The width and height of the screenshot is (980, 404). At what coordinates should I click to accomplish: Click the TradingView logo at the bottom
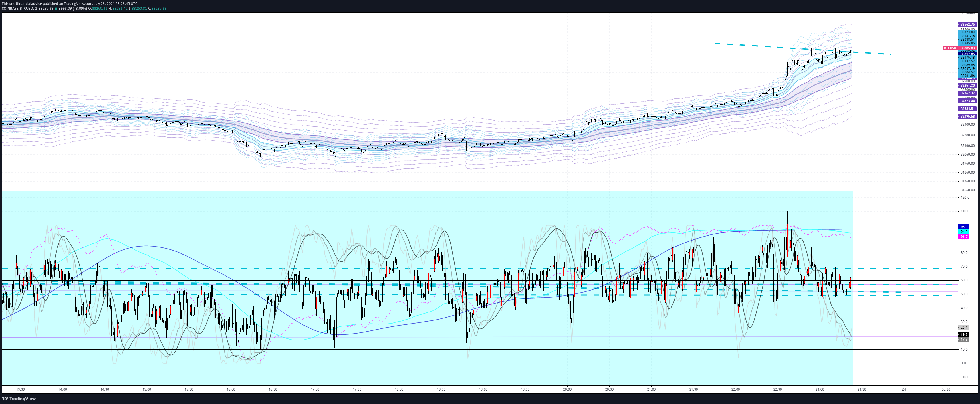coord(19,399)
